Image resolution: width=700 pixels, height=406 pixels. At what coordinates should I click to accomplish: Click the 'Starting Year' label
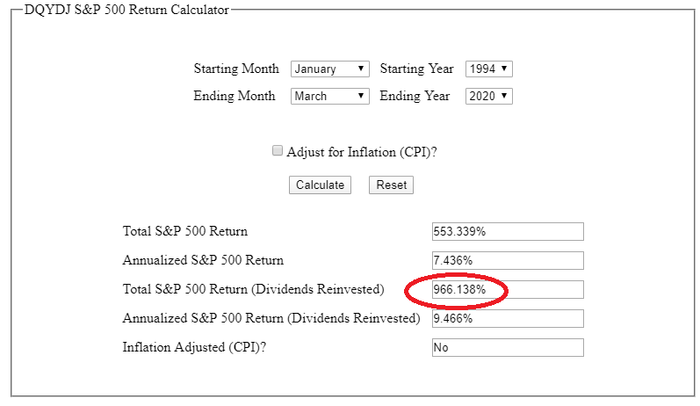[x=418, y=70]
